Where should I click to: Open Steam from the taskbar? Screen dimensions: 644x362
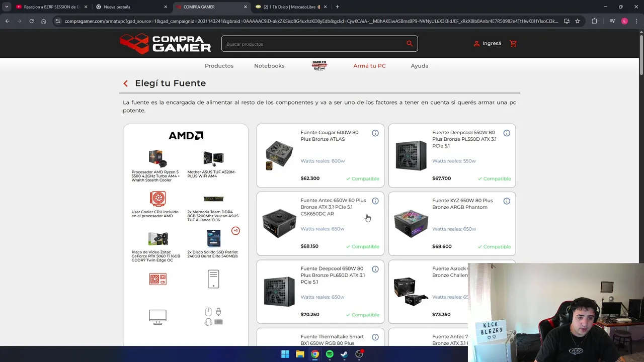point(344,354)
